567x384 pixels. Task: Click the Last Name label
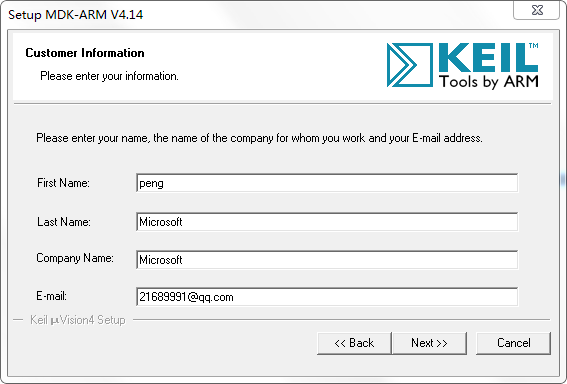pos(64,222)
